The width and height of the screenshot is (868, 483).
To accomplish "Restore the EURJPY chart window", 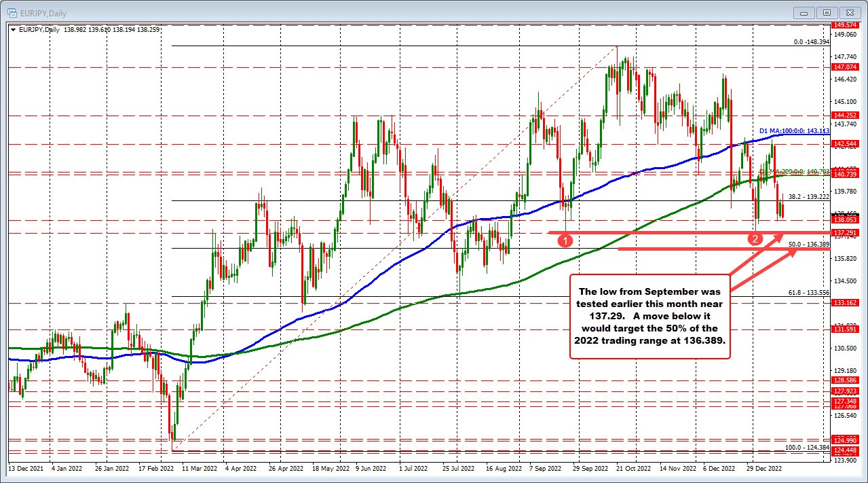I will coord(827,12).
